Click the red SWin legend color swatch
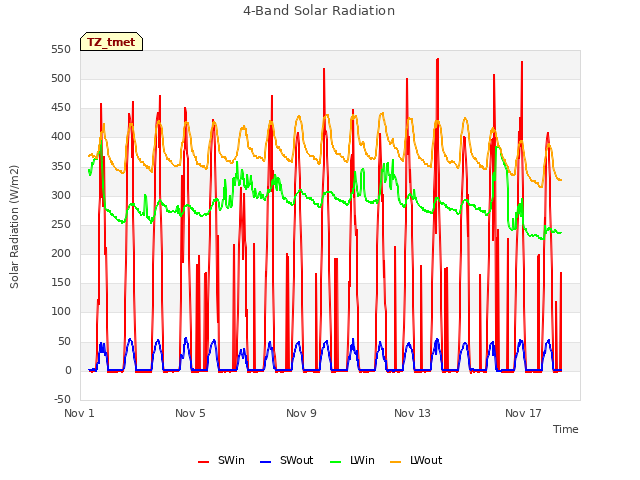Screen dimensions: 640x480 tap(203, 462)
